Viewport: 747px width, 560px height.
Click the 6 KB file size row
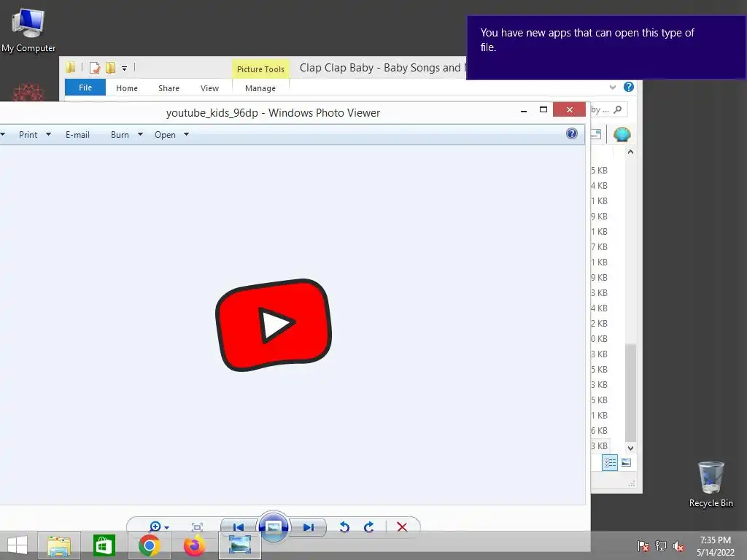tap(600, 430)
